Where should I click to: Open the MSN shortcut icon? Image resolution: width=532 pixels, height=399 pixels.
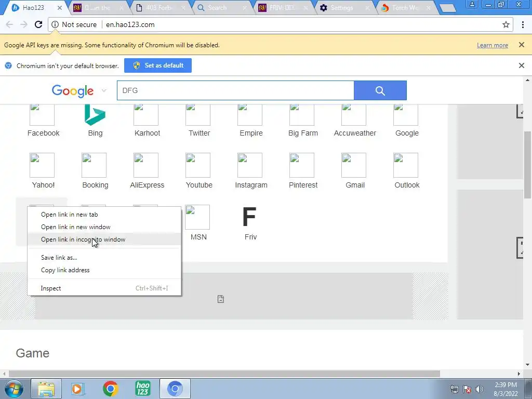tap(197, 217)
